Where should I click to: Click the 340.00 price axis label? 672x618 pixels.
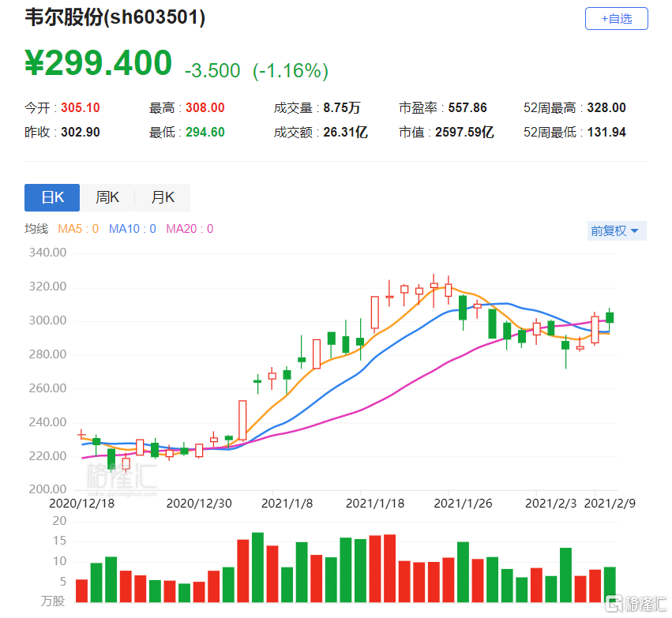pos(47,253)
